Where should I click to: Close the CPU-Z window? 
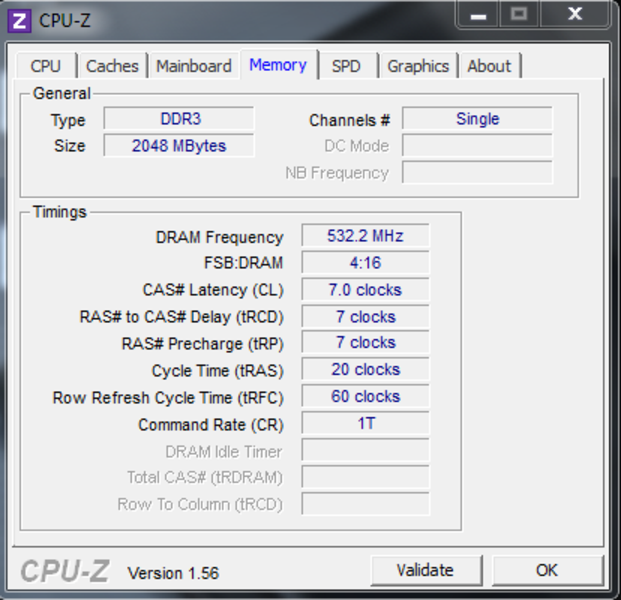(x=575, y=15)
